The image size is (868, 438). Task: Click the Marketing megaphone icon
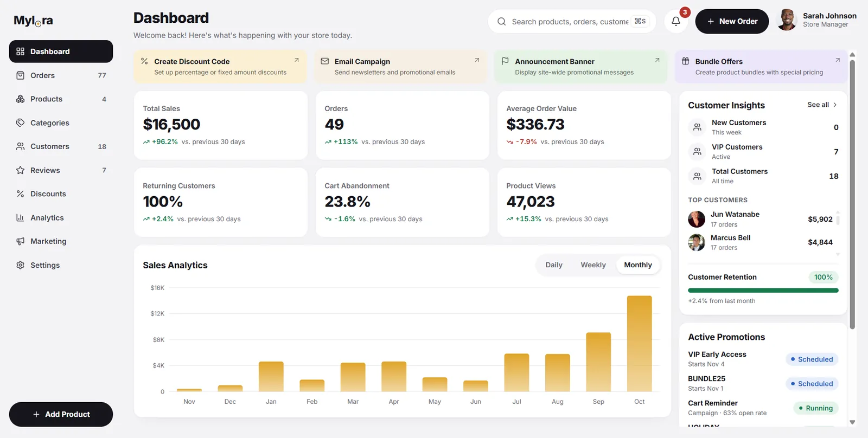pos(20,241)
